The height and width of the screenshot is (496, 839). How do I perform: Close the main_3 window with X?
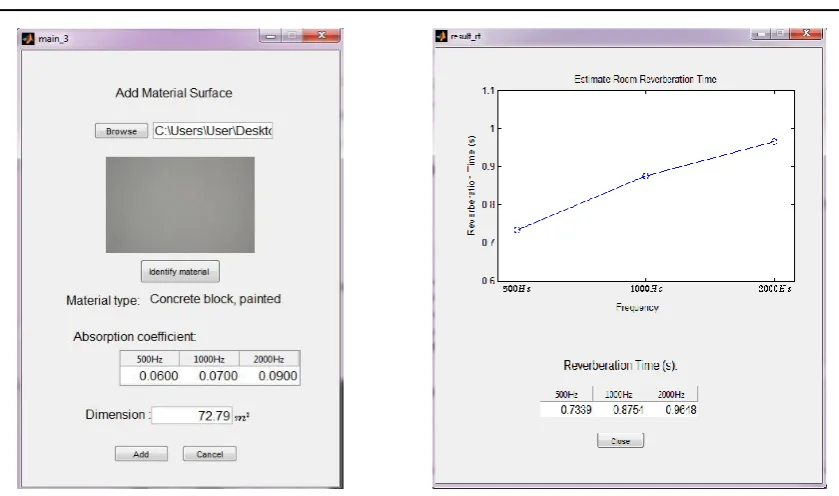(x=322, y=35)
